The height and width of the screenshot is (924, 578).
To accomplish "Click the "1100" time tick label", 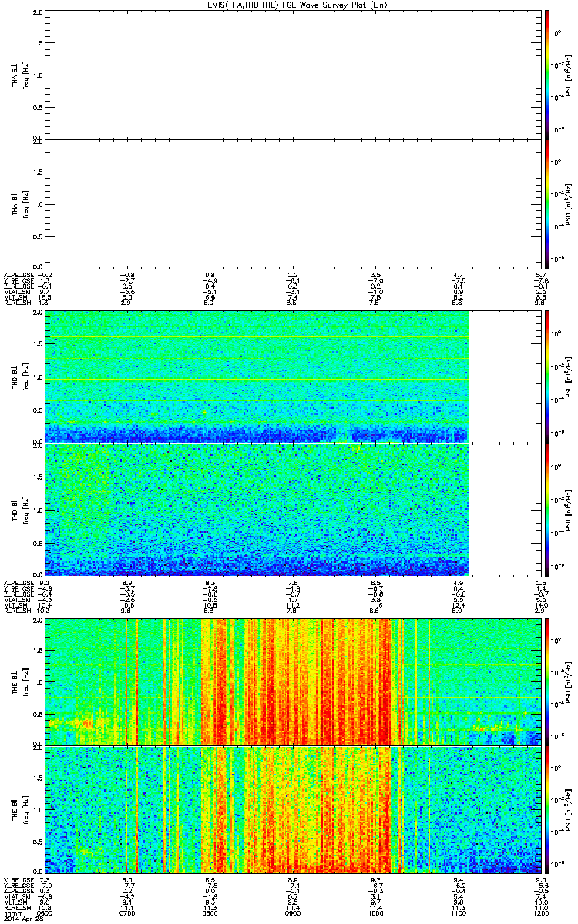I will pos(459,913).
